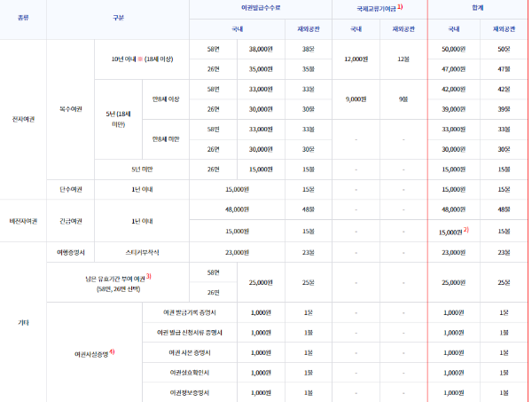Click the '38불' overseas fee
The height and width of the screenshot is (402, 532).
point(309,49)
